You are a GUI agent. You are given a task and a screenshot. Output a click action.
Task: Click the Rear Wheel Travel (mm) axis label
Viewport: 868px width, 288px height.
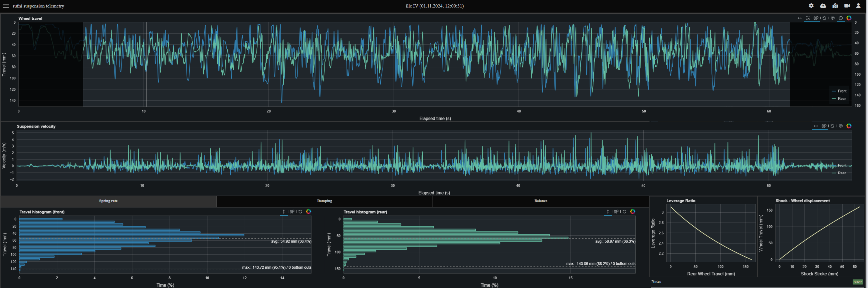pyautogui.click(x=711, y=274)
